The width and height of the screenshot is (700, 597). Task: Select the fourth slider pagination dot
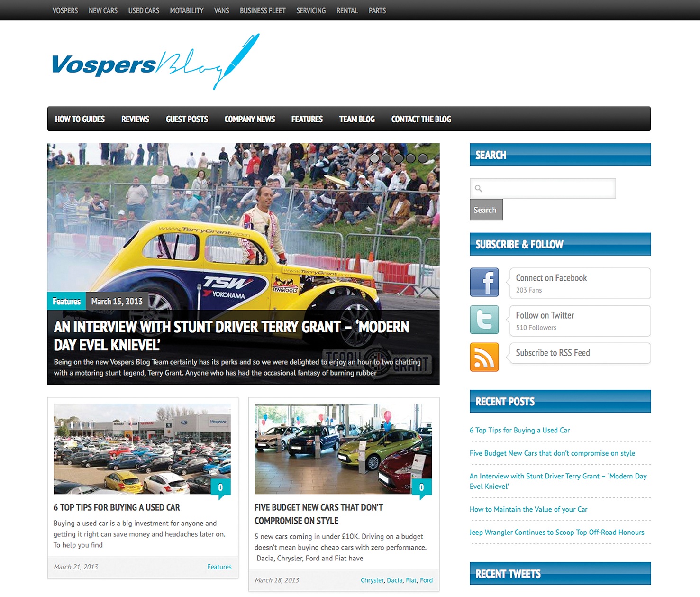(411, 158)
